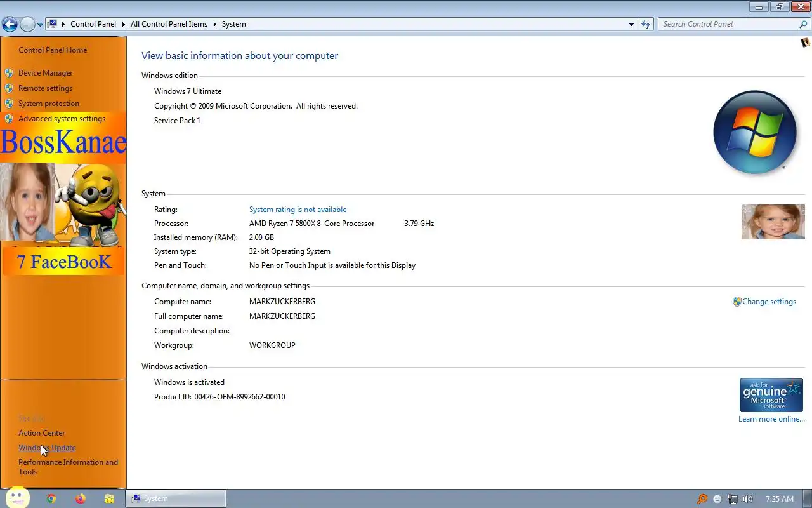Open the network tray icon

pos(732,499)
